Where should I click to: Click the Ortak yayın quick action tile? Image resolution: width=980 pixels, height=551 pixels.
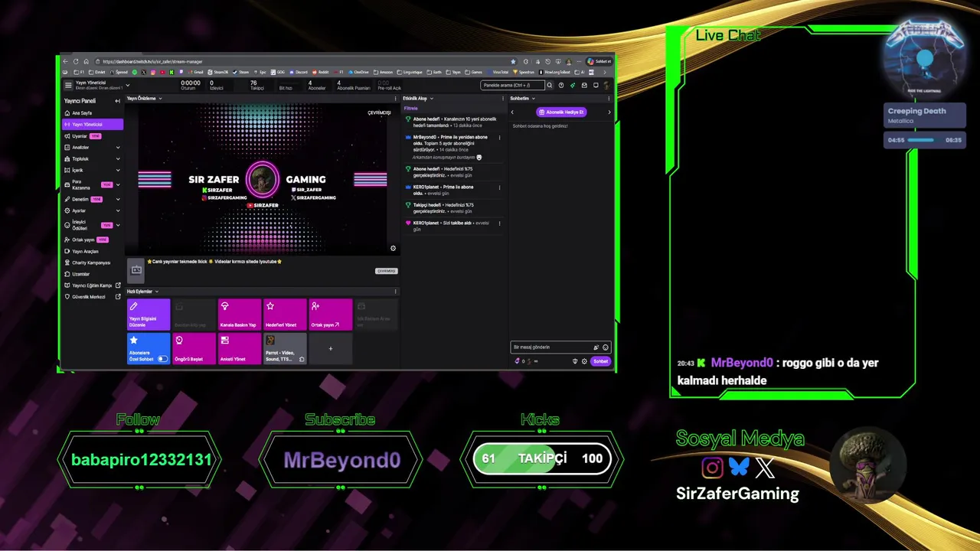click(331, 315)
